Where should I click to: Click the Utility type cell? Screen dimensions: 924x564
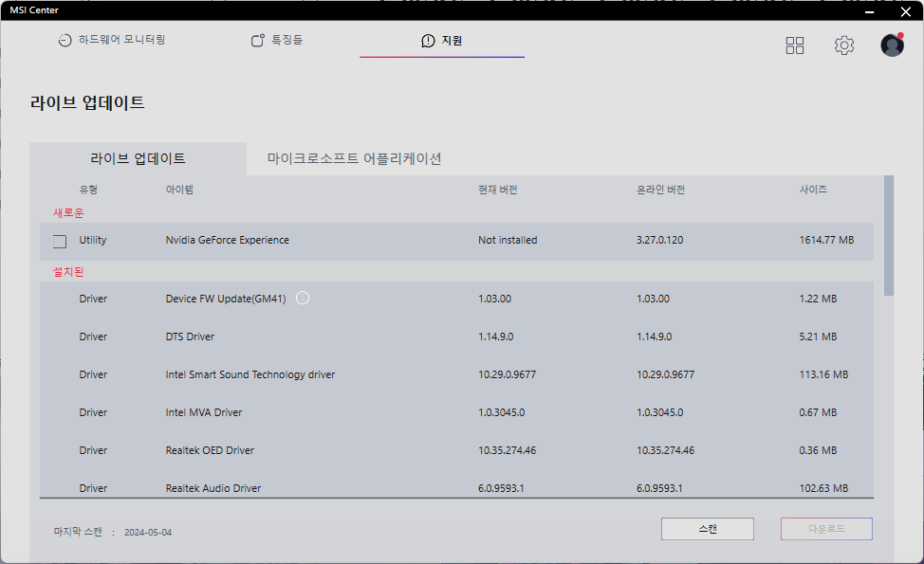pyautogui.click(x=93, y=240)
